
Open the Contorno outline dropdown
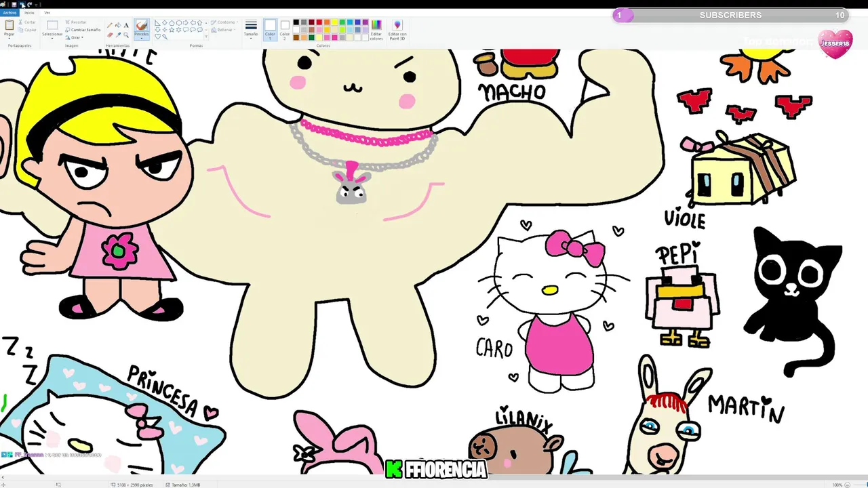pyautogui.click(x=226, y=22)
